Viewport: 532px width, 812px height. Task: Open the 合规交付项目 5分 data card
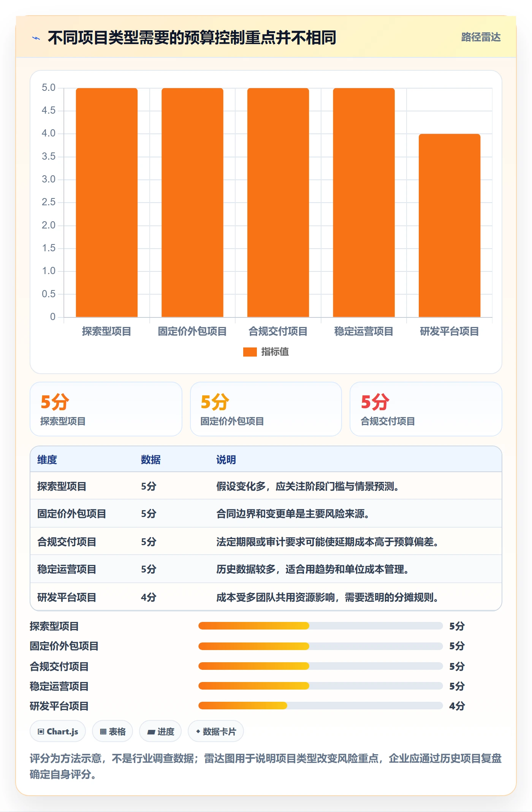[426, 409]
